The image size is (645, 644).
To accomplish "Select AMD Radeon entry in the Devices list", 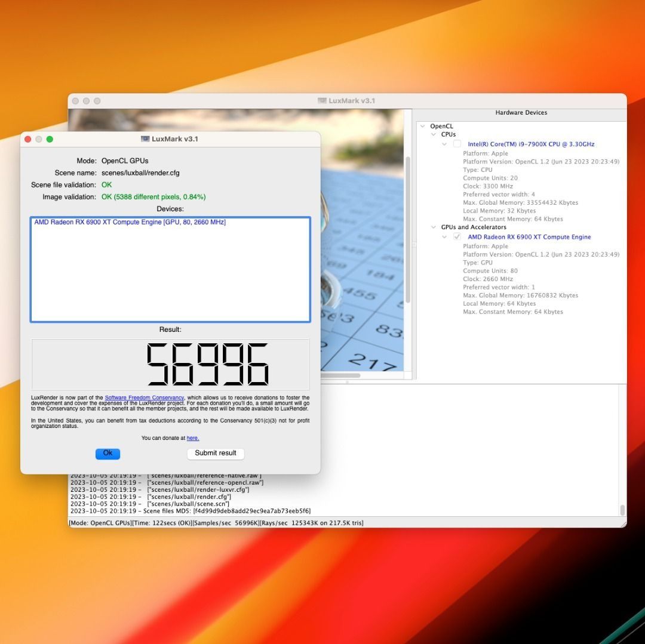I will [130, 222].
